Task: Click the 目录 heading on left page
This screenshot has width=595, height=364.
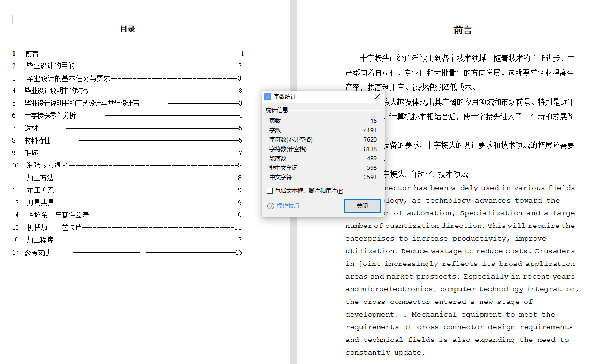Action: (x=127, y=29)
